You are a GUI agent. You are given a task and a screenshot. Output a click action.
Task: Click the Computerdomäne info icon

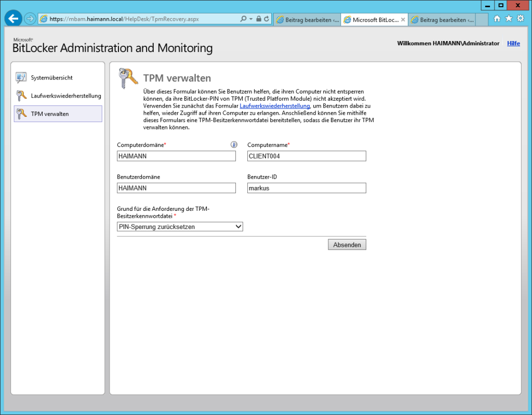tap(234, 144)
